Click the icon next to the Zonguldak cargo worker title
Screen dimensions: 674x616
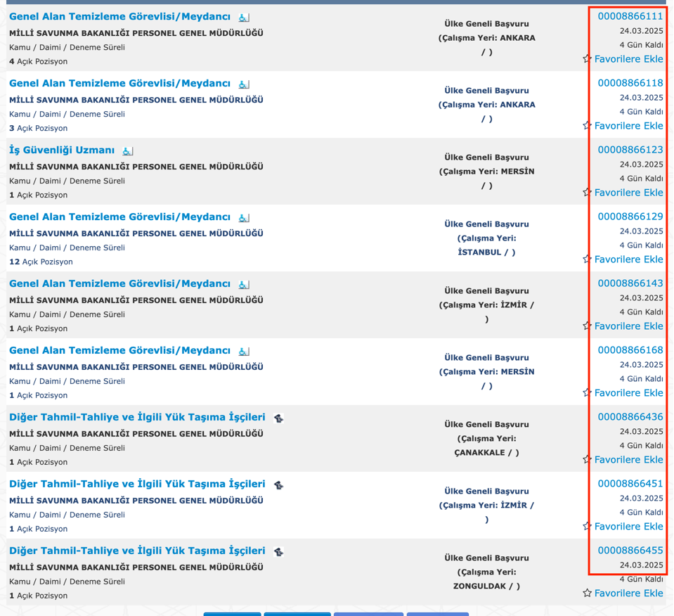click(278, 552)
